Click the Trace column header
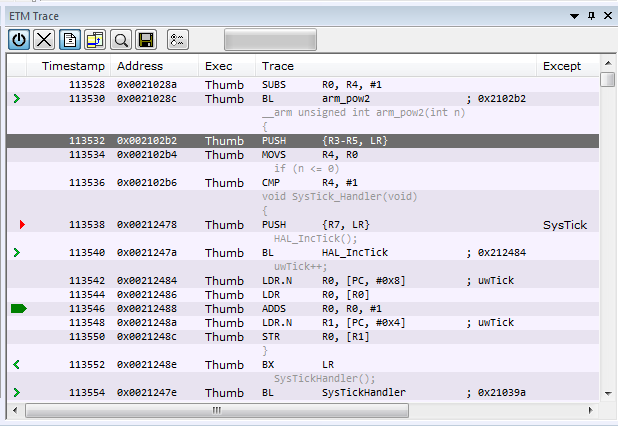This screenshot has width=618, height=426. click(x=277, y=66)
